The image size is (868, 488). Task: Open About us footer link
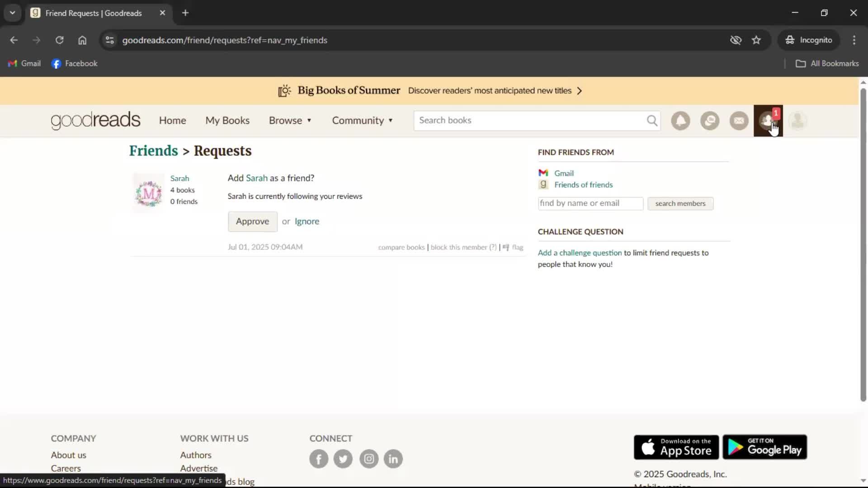click(x=68, y=455)
